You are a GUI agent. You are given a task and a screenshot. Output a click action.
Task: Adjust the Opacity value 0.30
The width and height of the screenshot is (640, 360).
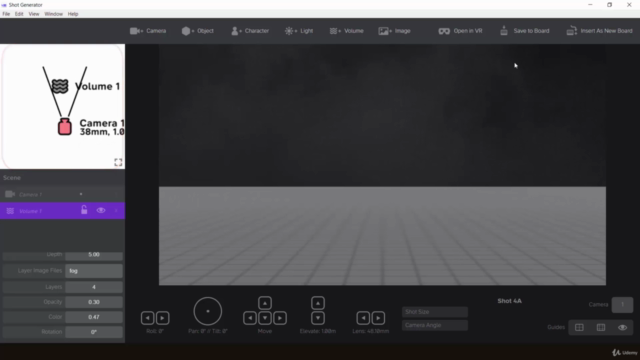94,302
